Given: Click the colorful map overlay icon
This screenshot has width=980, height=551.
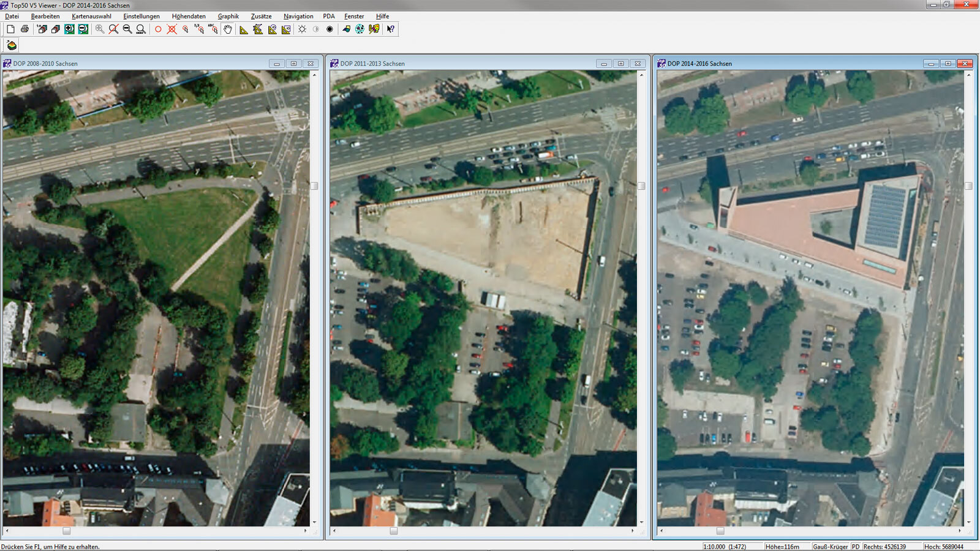Looking at the screenshot, I should pyautogui.click(x=374, y=29).
